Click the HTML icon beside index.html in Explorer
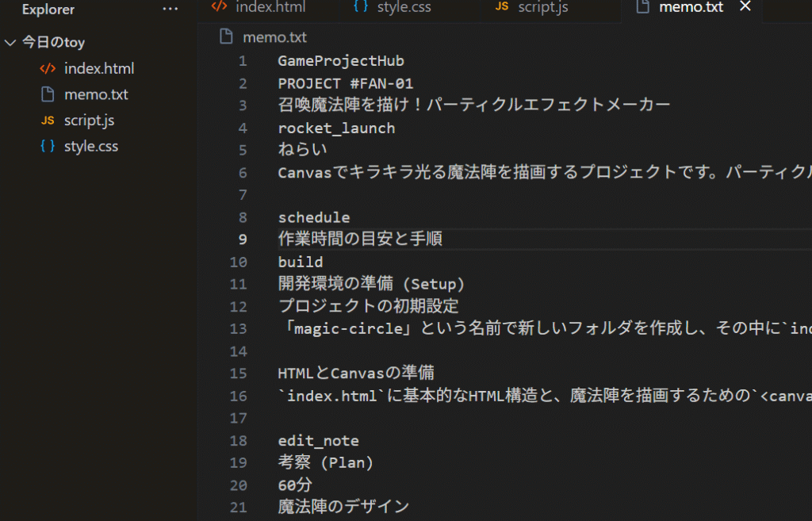This screenshot has height=521, width=812. click(48, 69)
